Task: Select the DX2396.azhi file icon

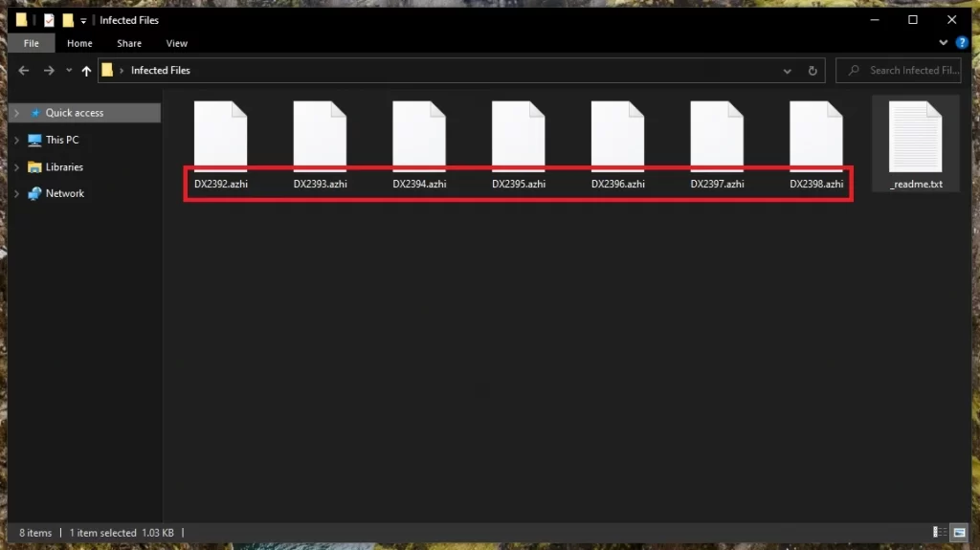Action: (617, 136)
